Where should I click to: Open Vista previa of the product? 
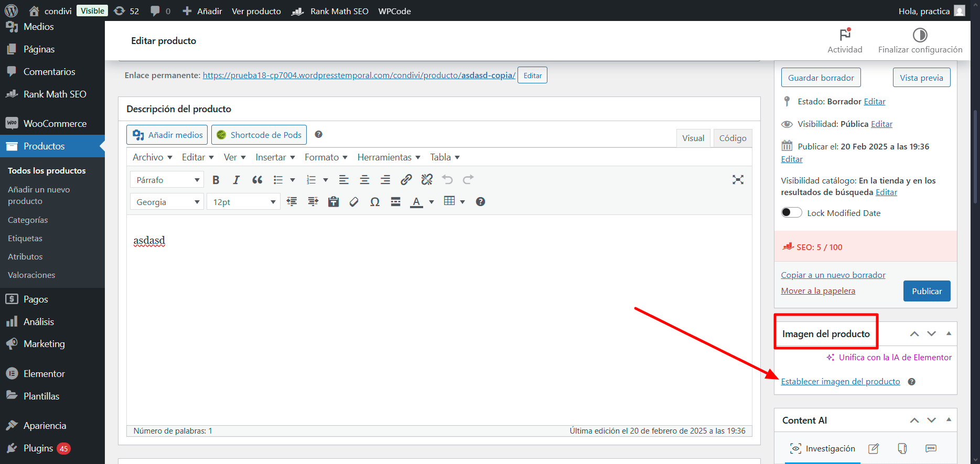921,78
